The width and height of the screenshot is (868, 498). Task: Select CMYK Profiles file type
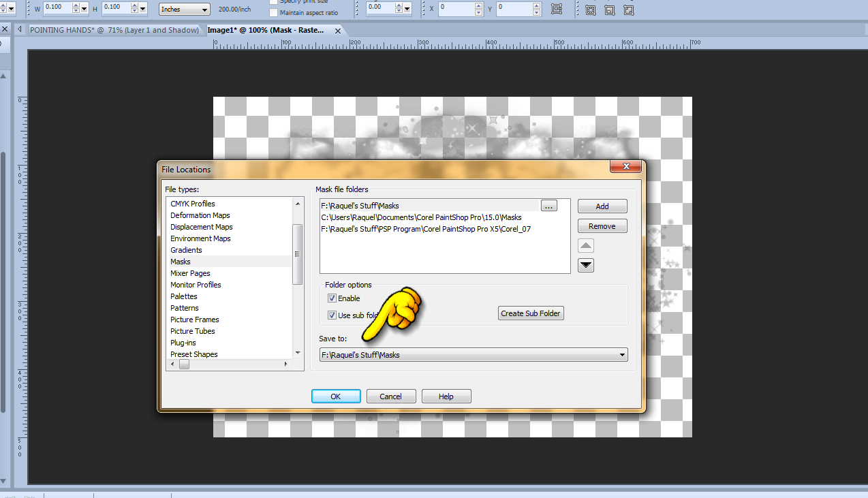point(193,204)
